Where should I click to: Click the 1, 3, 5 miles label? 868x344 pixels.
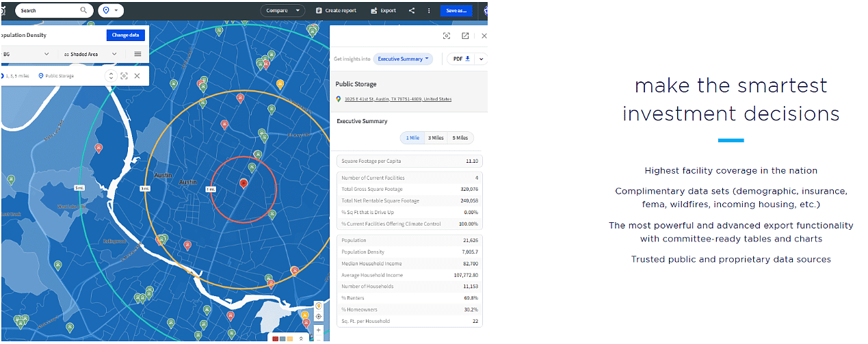[x=16, y=76]
